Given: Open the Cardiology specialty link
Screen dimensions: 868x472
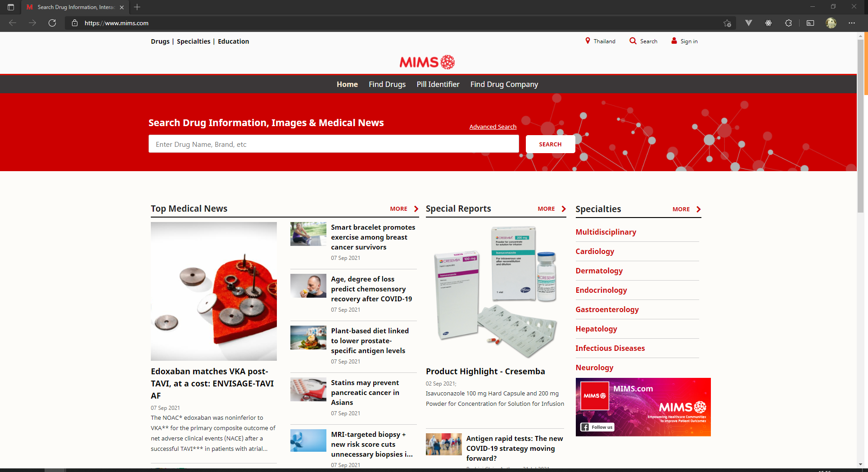Looking at the screenshot, I should tap(595, 251).
